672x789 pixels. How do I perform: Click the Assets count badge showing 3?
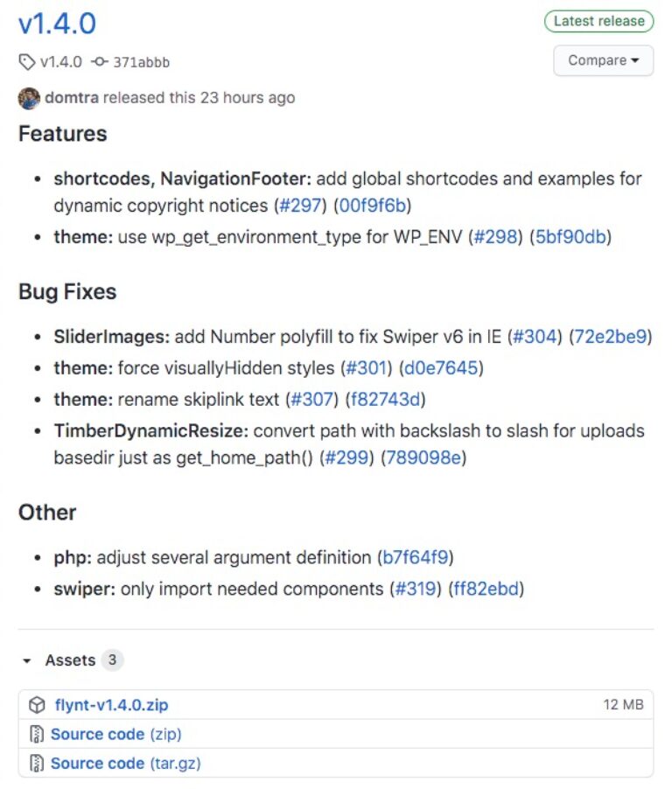click(111, 660)
